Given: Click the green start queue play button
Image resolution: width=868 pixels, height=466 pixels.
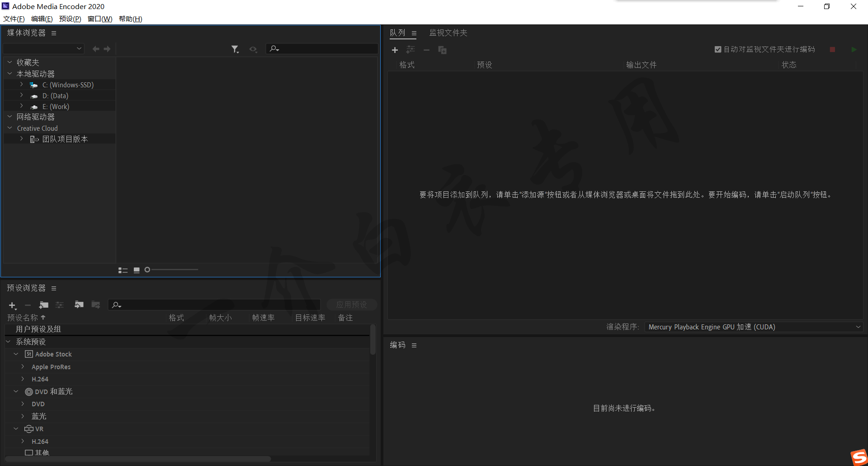Looking at the screenshot, I should click(x=854, y=49).
